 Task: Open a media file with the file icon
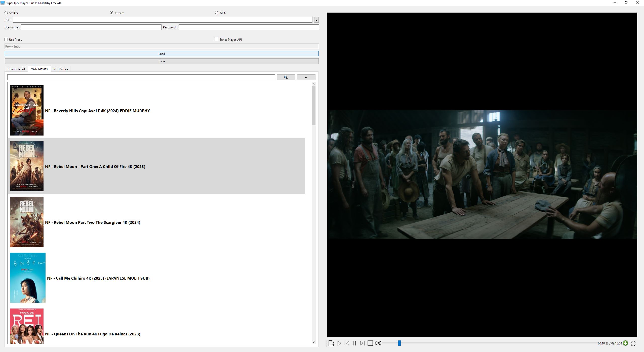pos(331,343)
